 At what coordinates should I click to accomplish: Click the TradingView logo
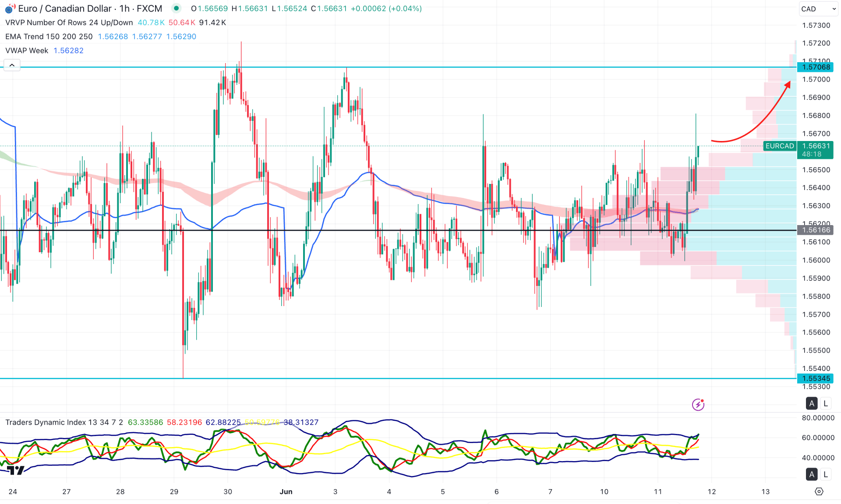point(16,470)
